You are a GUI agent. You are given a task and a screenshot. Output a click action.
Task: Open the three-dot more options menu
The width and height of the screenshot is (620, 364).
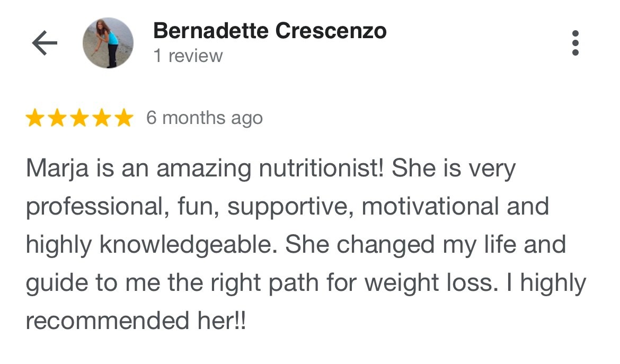(x=575, y=43)
